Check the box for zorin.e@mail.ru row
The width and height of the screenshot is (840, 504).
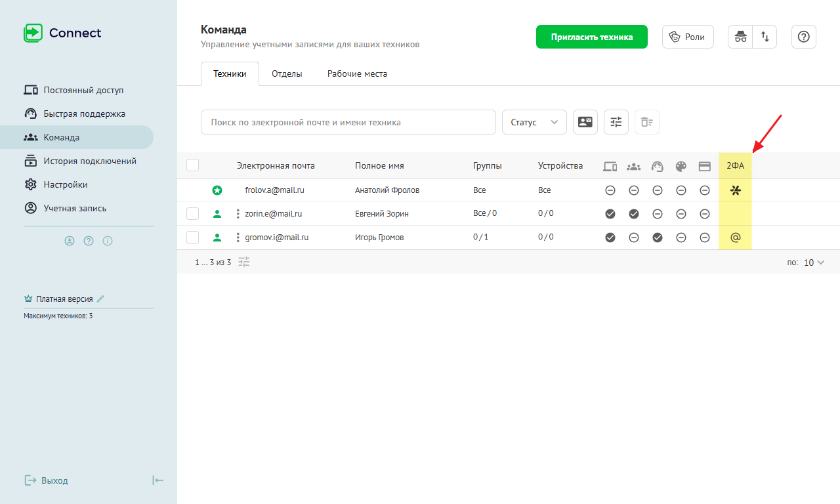click(192, 214)
